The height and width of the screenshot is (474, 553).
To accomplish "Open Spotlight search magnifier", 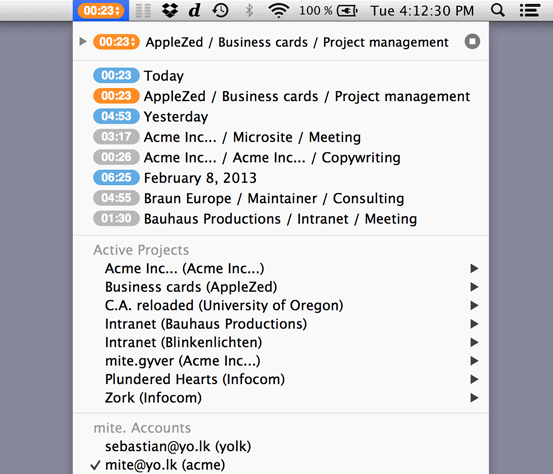I will click(498, 10).
